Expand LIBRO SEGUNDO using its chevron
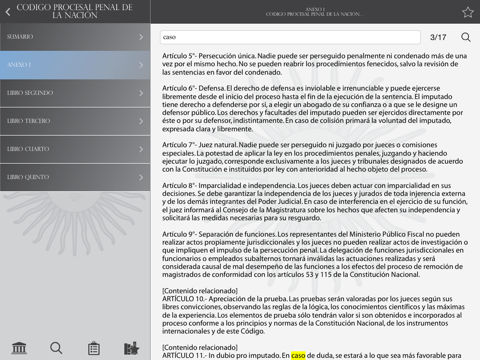The width and height of the screenshot is (480, 360). coord(141,93)
